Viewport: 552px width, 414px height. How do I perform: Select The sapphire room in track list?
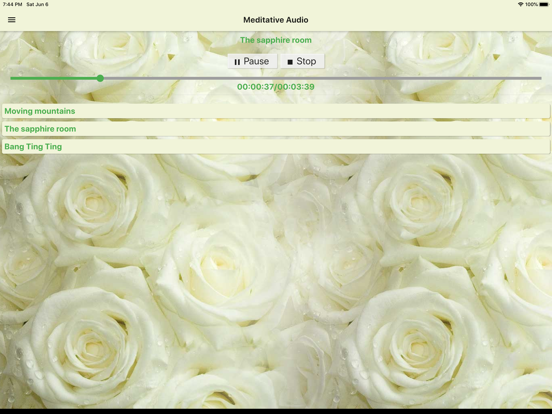pos(276,129)
